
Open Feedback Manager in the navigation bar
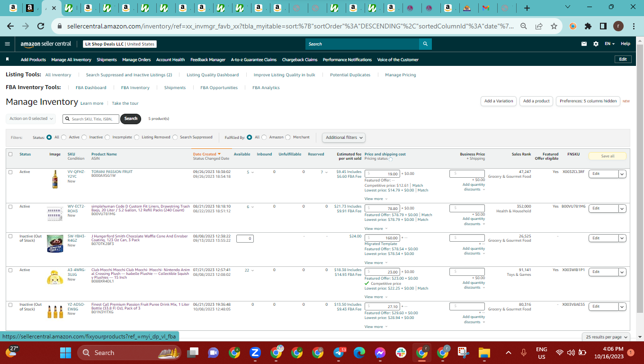[208, 60]
